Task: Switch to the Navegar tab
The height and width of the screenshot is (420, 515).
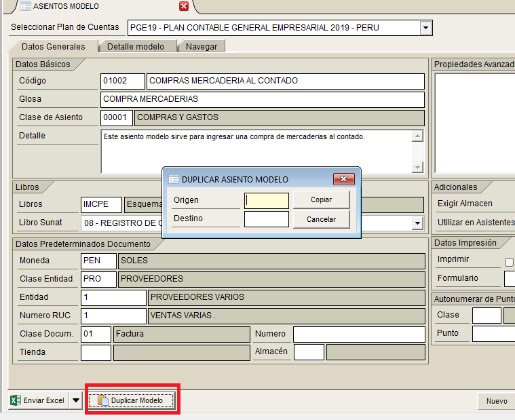Action: (202, 47)
